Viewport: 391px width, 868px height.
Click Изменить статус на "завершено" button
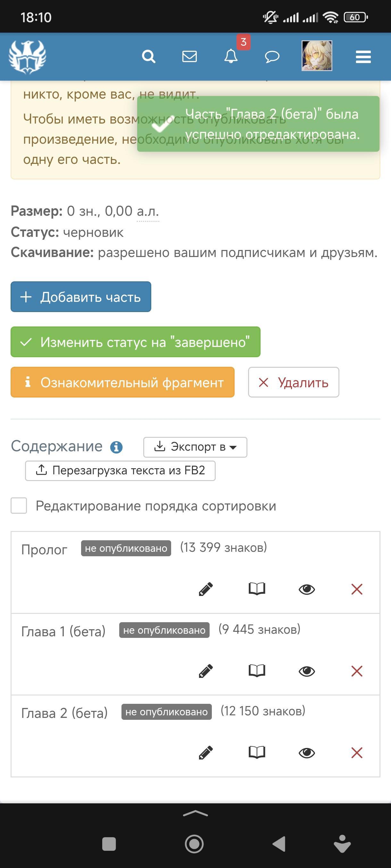pos(135,342)
